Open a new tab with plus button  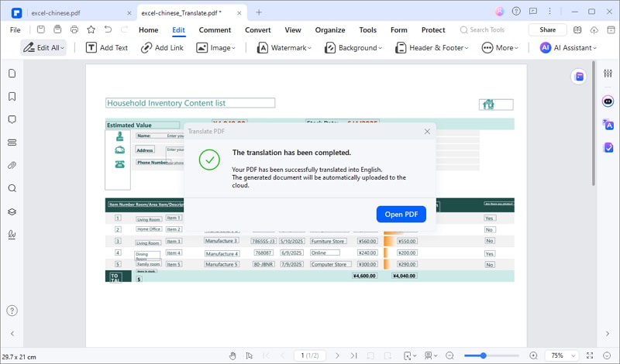point(259,12)
